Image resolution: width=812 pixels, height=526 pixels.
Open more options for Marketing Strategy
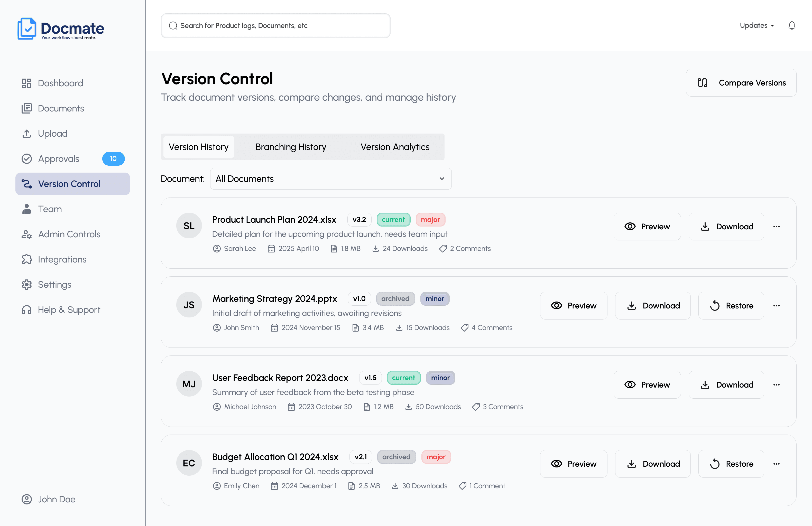[x=777, y=306]
